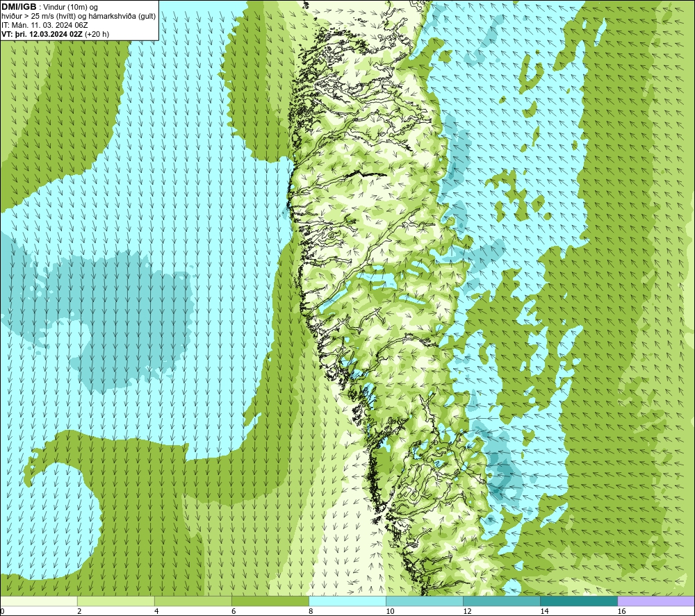Image resolution: width=695 pixels, height=616 pixels.
Task: Click the light green 2–4 m/s legend swatch
Action: [x=116, y=601]
